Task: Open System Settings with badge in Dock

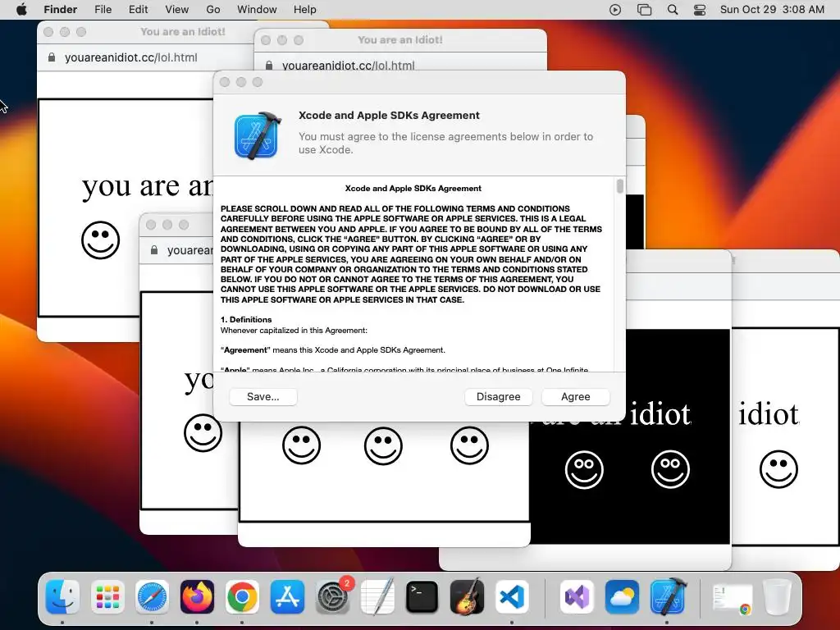Action: [x=333, y=597]
